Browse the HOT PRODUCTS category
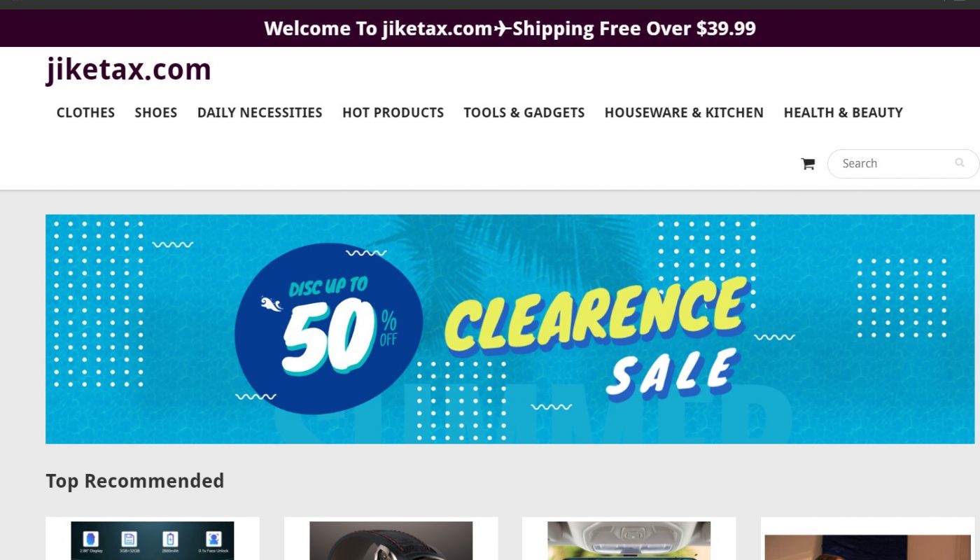The image size is (980, 560). (x=393, y=113)
